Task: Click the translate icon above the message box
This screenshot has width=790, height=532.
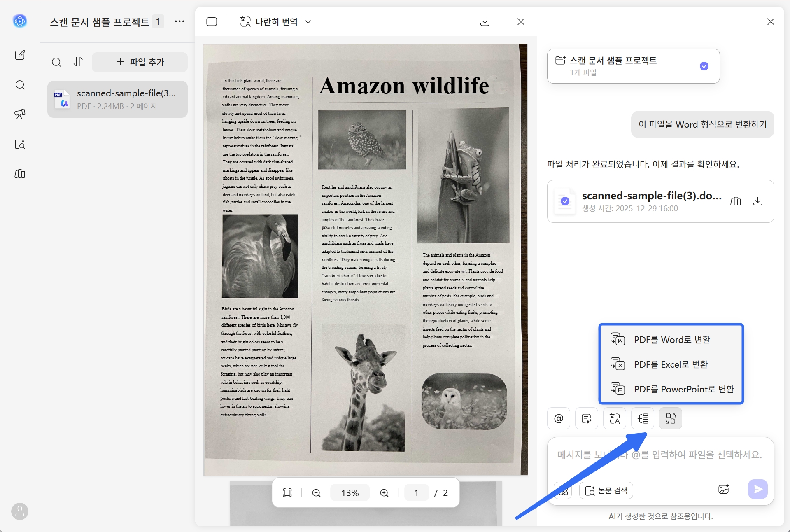Action: [x=615, y=419]
